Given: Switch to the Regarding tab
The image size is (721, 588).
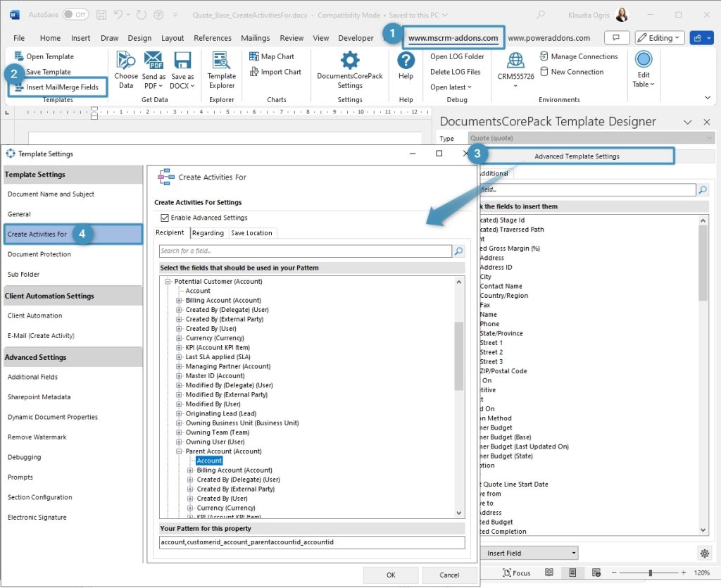Looking at the screenshot, I should (x=208, y=233).
